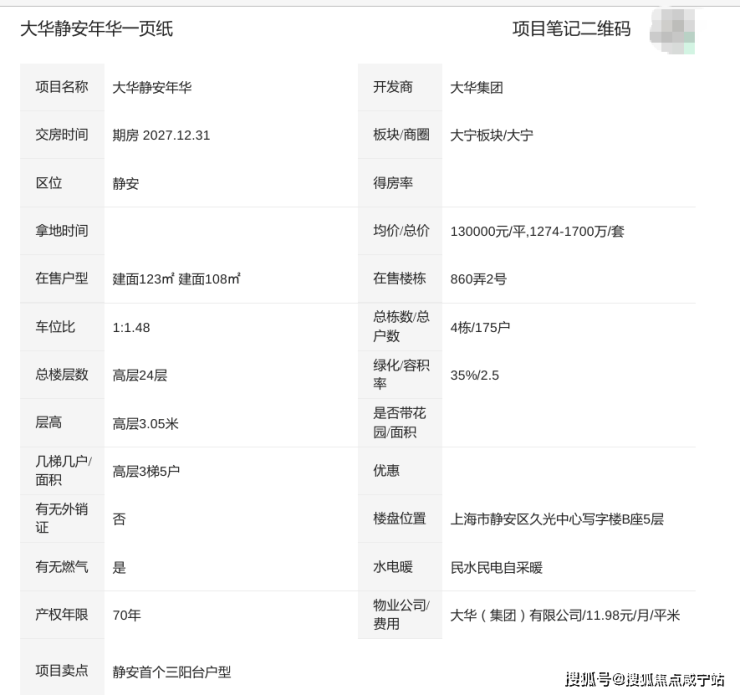Screen dimensions: 740x695
Task: Select value 高层24层
Action: pos(140,375)
